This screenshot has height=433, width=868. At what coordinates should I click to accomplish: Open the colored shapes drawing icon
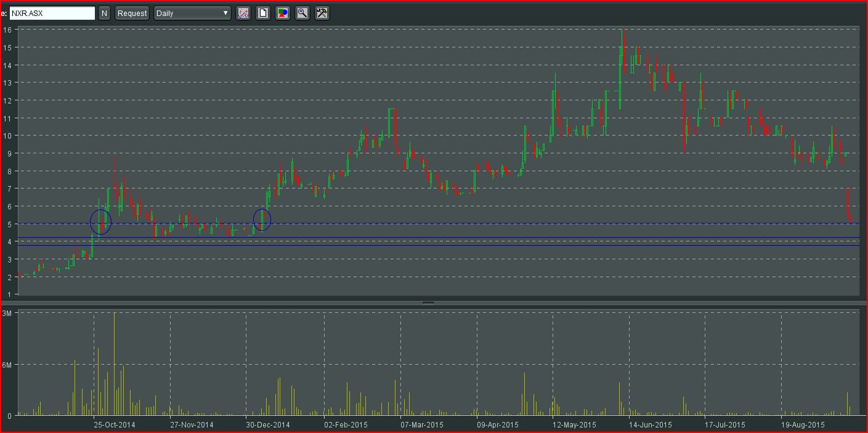(283, 13)
